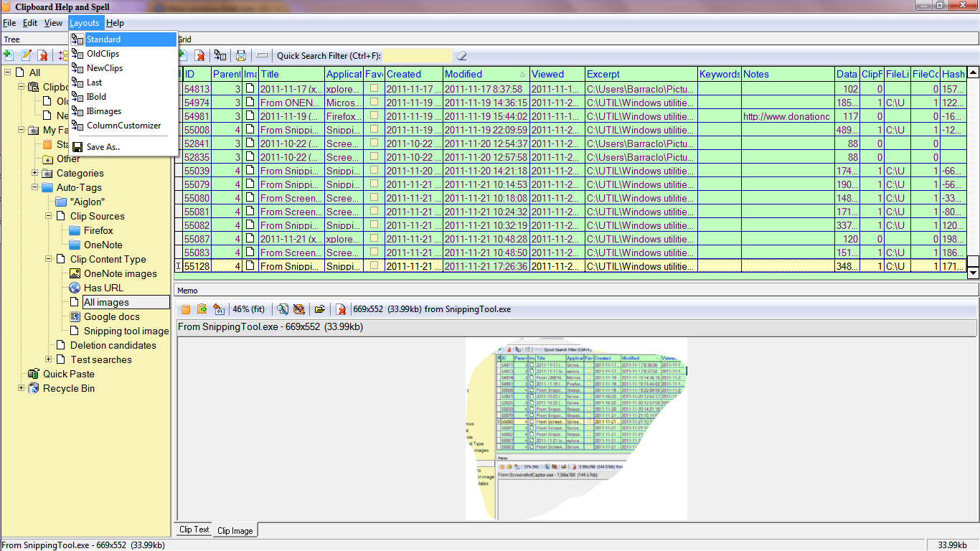Collapse the My Favorites tree node
Viewport: 980px width, 551px height.
22,130
